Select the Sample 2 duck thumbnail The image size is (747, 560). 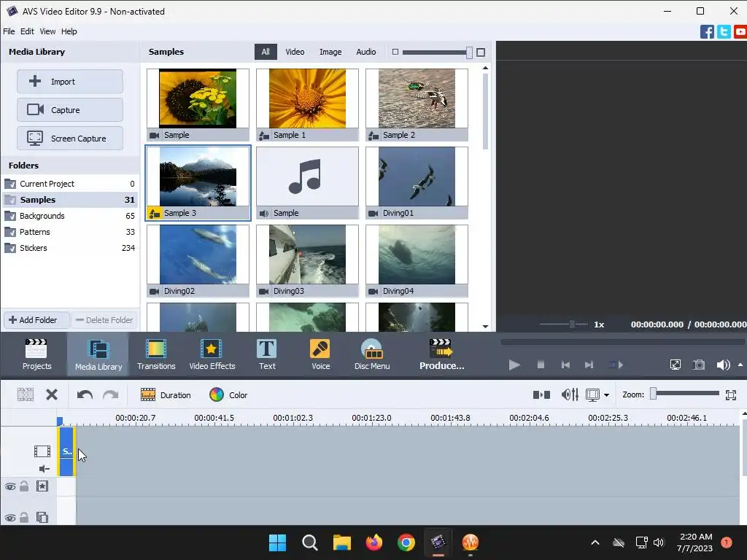pos(417,105)
